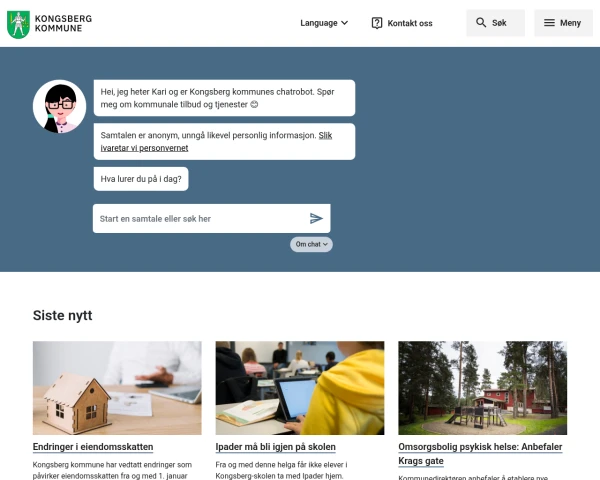This screenshot has height=480, width=600.
Task: Click classroom tablet photo thumbnail
Action: (x=300, y=388)
